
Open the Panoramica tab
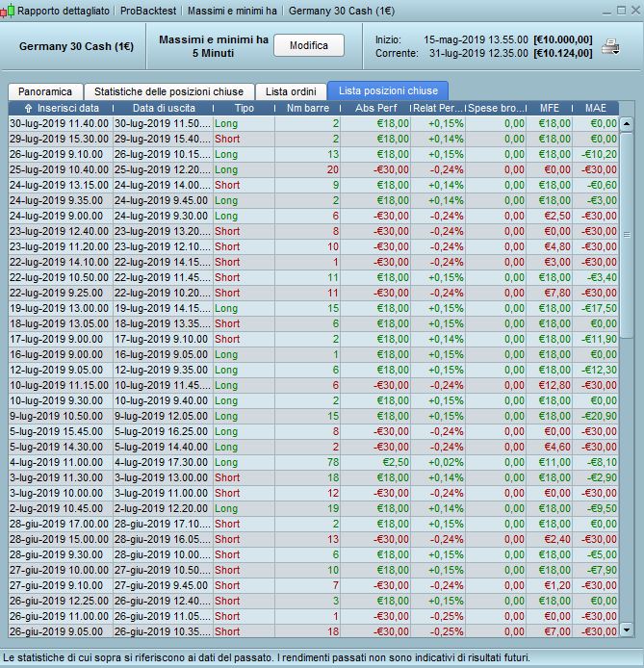pyautogui.click(x=45, y=91)
